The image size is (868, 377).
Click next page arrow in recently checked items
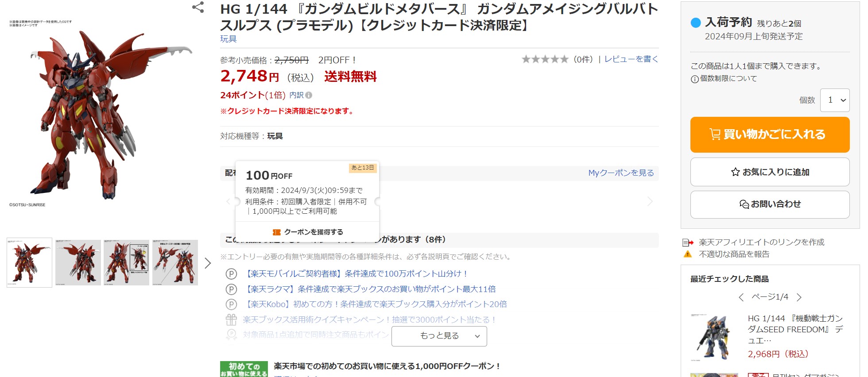click(799, 297)
